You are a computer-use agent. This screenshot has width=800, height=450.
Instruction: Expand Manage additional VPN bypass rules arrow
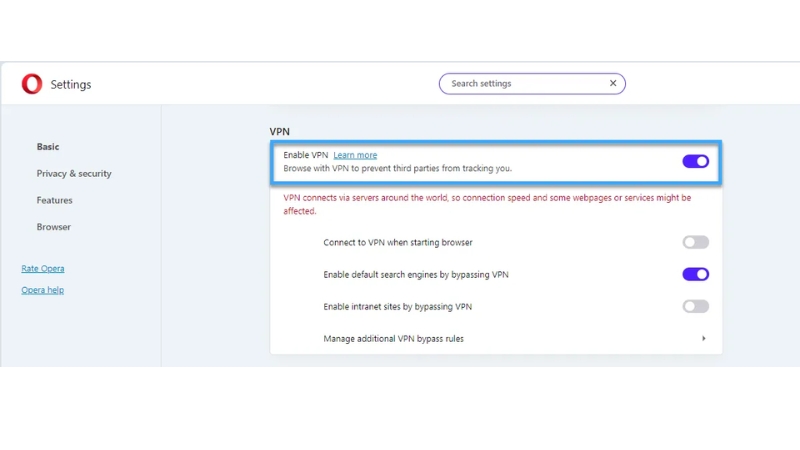pyautogui.click(x=703, y=339)
